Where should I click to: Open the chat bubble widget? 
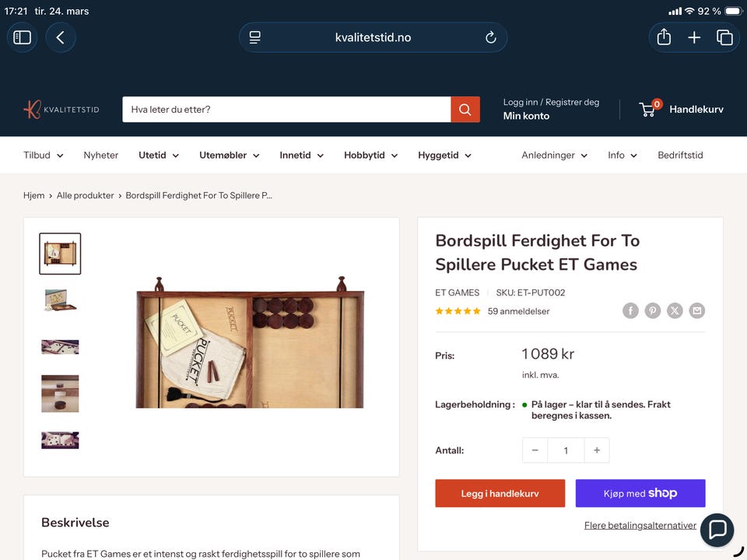click(x=717, y=530)
